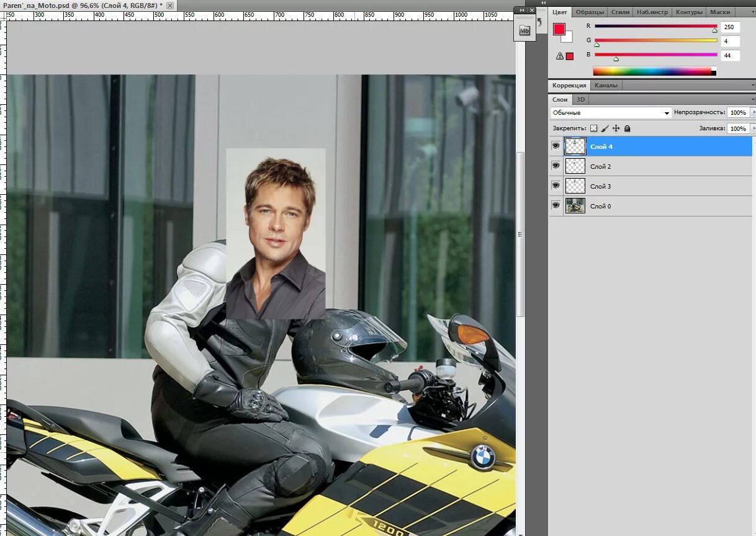This screenshot has height=536, width=756.
Task: Click the lock transparent pixels icon
Action: tap(593, 128)
